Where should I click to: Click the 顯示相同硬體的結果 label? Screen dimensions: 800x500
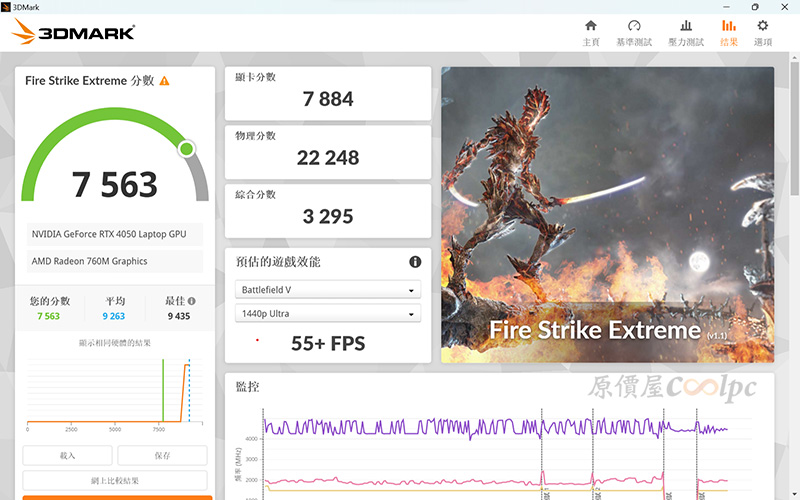click(x=115, y=343)
